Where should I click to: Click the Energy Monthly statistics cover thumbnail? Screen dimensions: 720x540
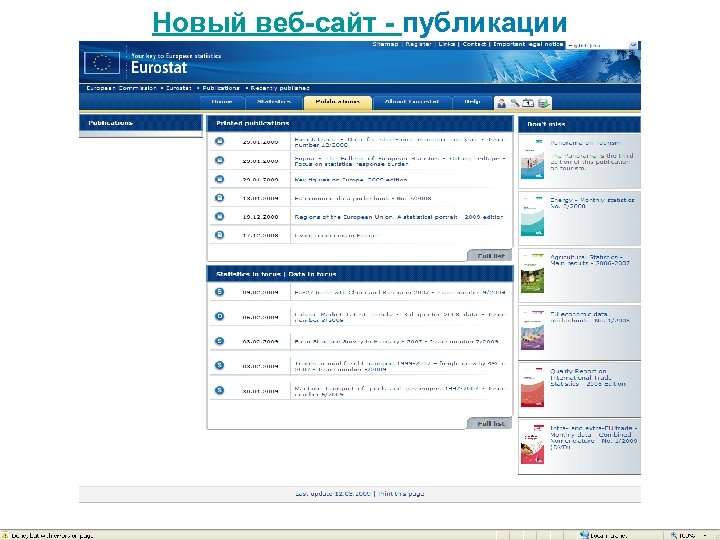pyautogui.click(x=532, y=216)
